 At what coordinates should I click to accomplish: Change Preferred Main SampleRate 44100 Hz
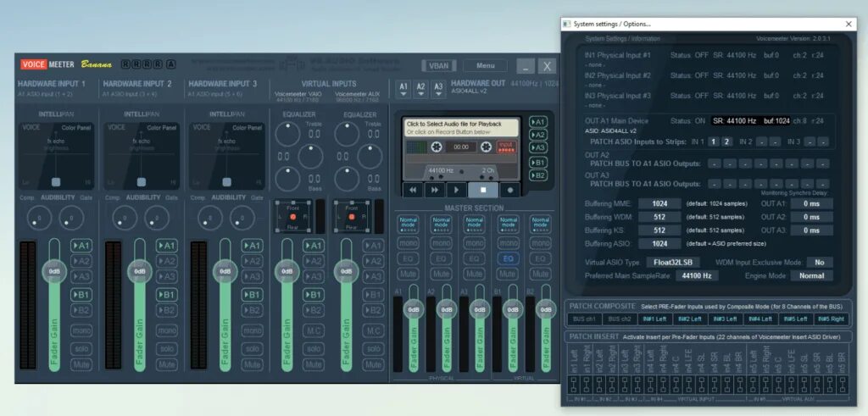click(x=697, y=275)
